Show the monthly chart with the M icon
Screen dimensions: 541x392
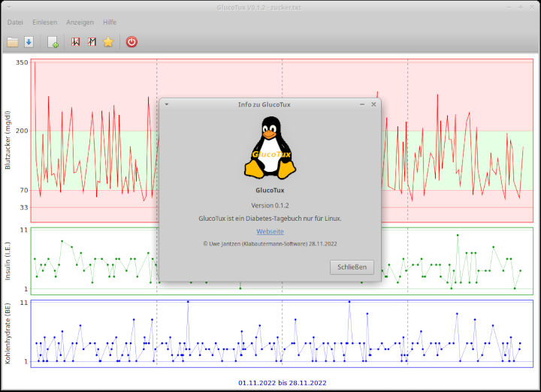pyautogui.click(x=92, y=42)
